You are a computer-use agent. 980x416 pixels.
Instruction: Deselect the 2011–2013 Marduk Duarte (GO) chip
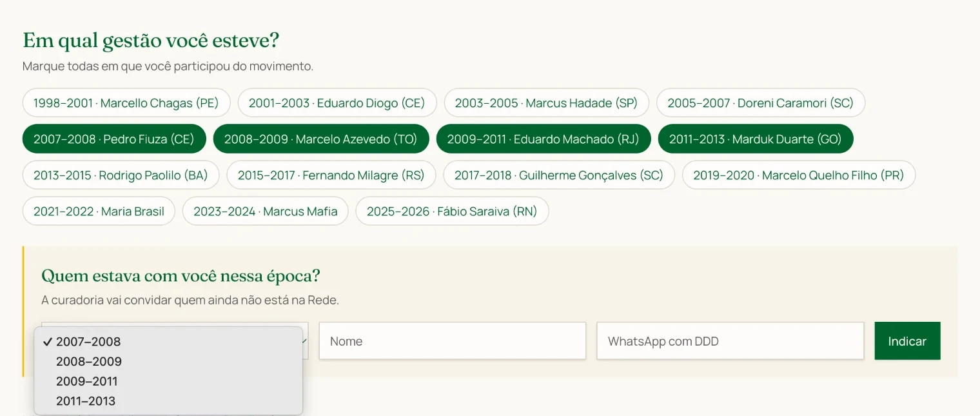756,139
